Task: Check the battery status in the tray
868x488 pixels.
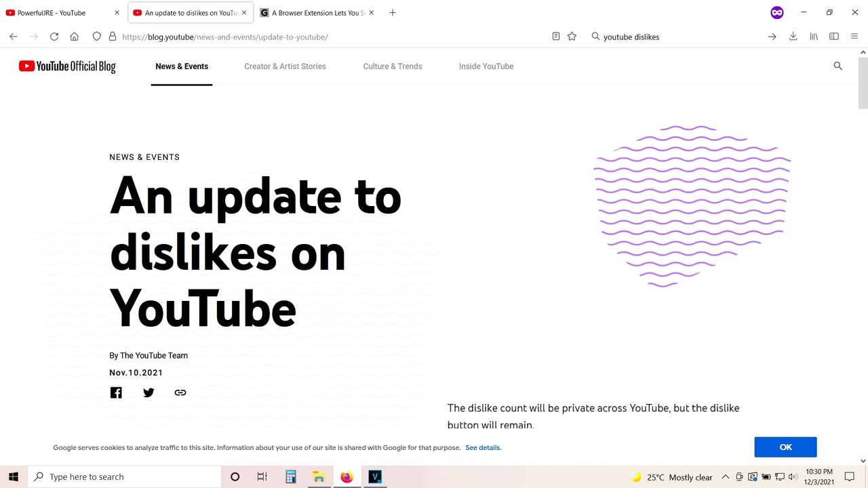Action: (766, 477)
